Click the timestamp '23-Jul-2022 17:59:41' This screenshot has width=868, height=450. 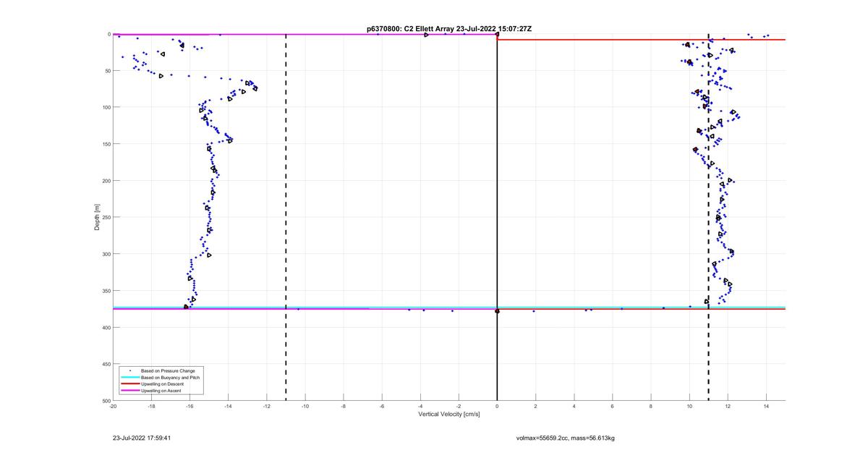141,438
